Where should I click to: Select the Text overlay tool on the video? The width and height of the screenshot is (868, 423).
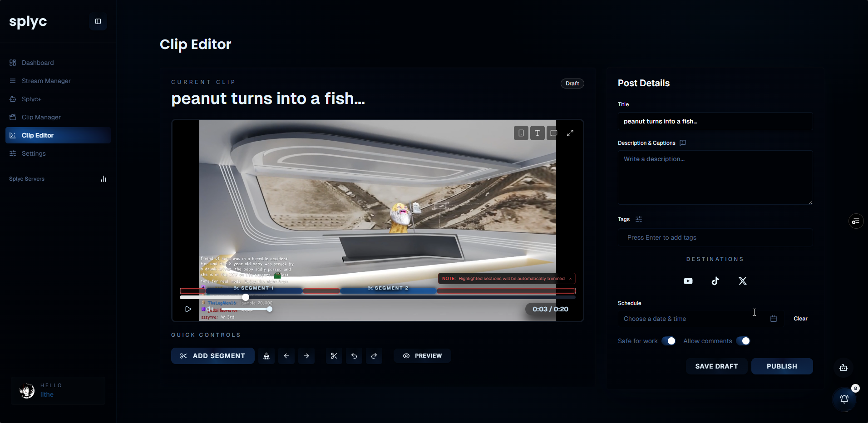coord(538,133)
